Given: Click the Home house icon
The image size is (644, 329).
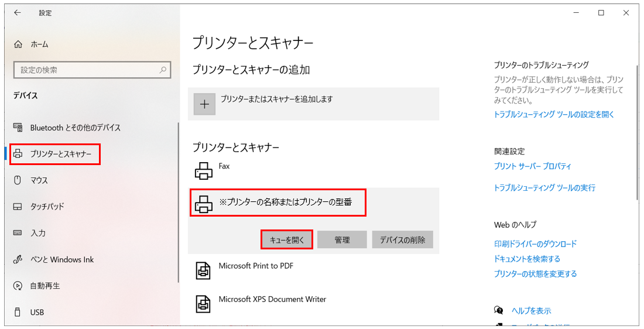Looking at the screenshot, I should pyautogui.click(x=18, y=44).
